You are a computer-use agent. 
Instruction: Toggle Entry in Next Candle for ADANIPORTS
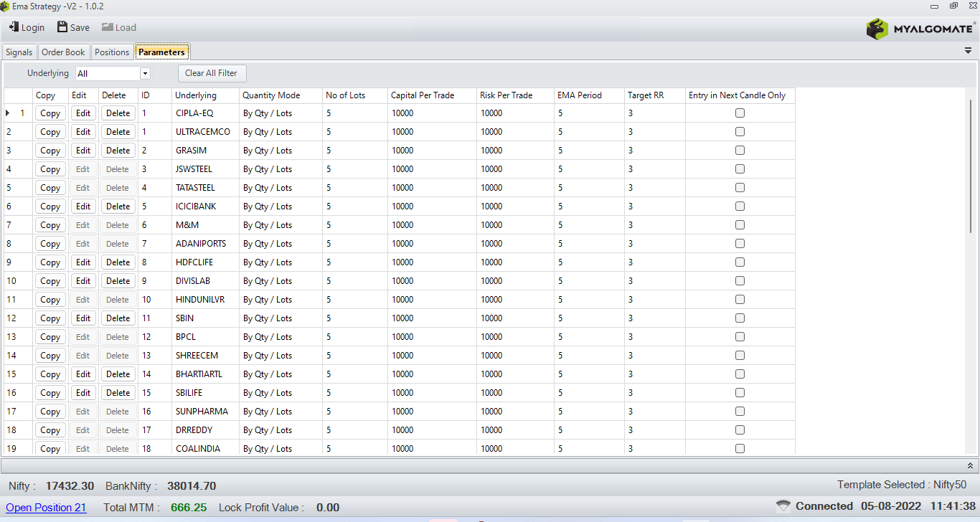click(740, 244)
